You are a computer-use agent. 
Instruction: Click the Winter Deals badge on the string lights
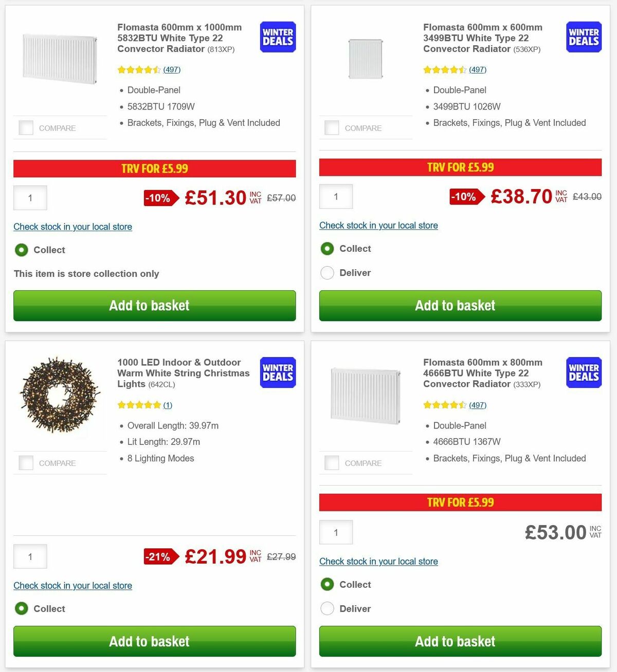[x=277, y=372]
